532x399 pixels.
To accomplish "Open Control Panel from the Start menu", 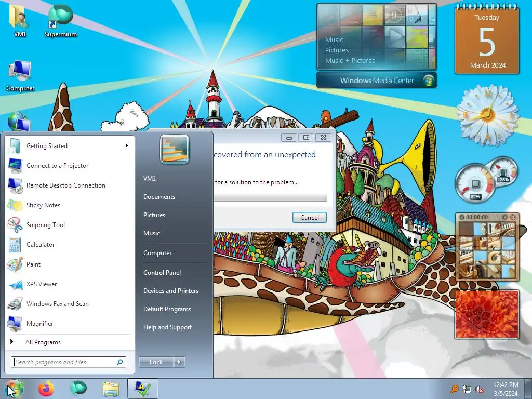I will 162,272.
